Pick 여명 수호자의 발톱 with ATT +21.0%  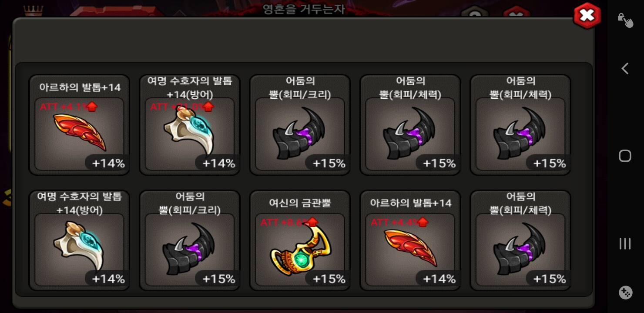tap(190, 125)
